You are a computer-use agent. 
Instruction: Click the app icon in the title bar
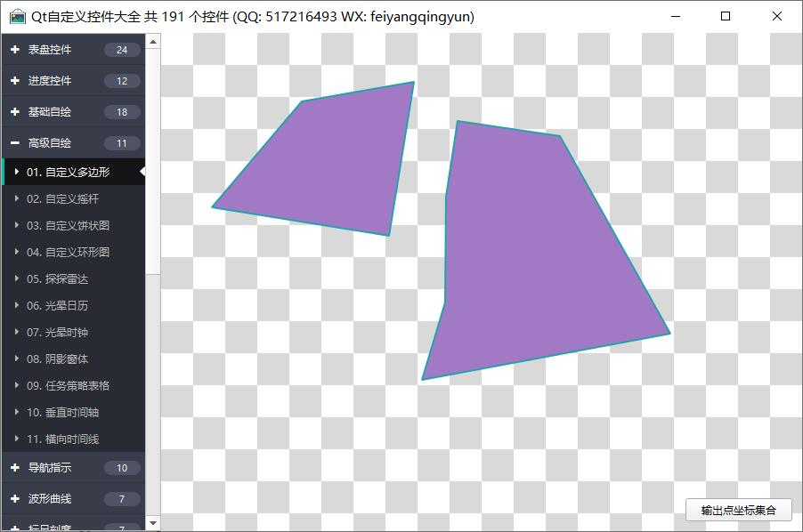coord(17,17)
